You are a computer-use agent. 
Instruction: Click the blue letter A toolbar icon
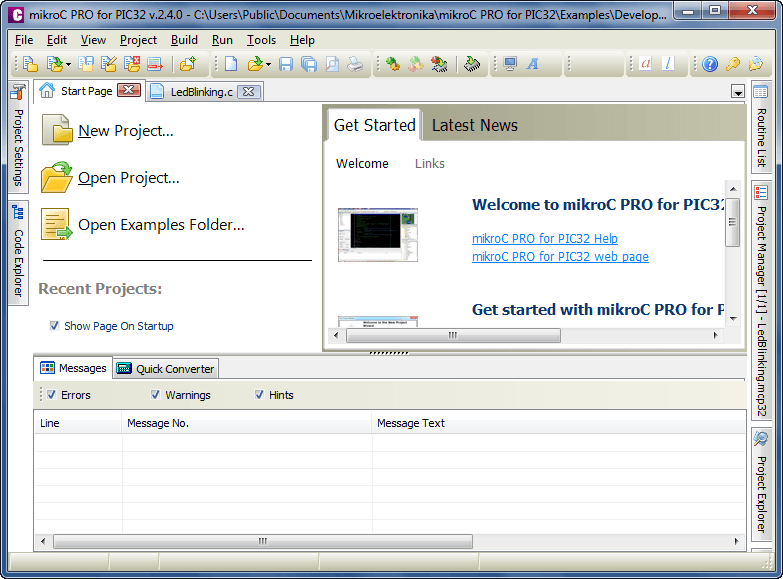tap(533, 64)
